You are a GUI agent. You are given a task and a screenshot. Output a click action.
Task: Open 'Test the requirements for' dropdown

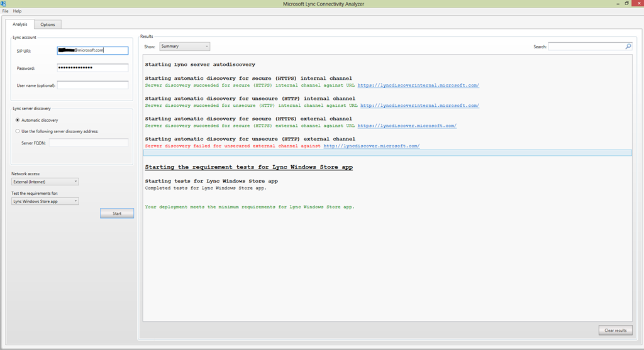click(x=45, y=201)
